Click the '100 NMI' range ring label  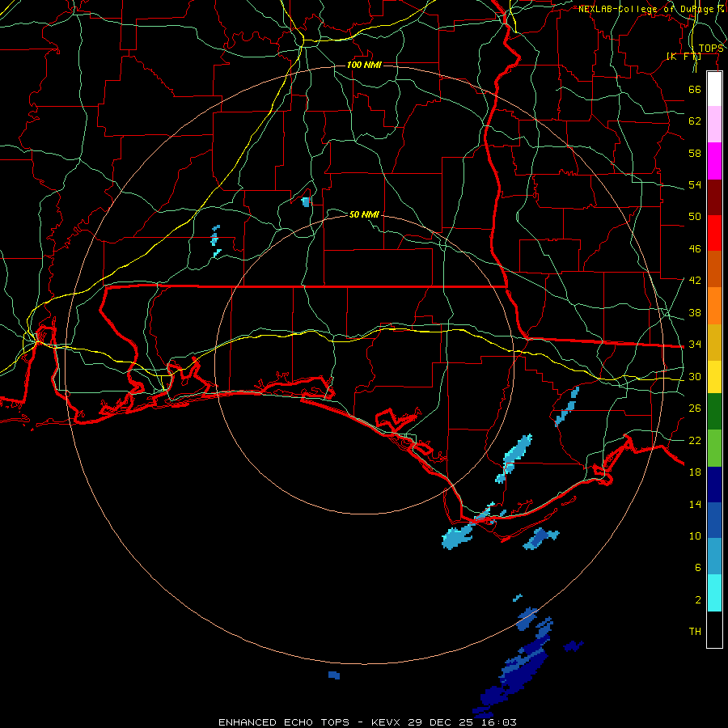365,65
